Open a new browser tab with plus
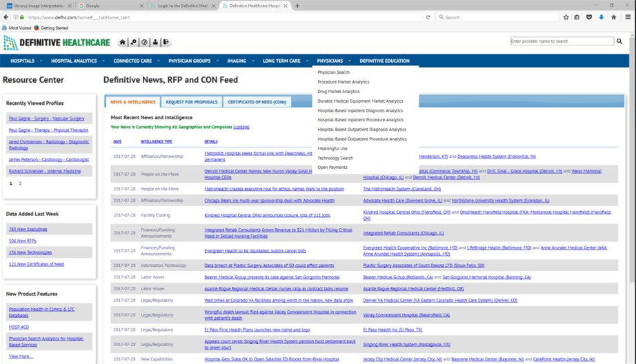This screenshot has width=636, height=364. (x=297, y=6)
